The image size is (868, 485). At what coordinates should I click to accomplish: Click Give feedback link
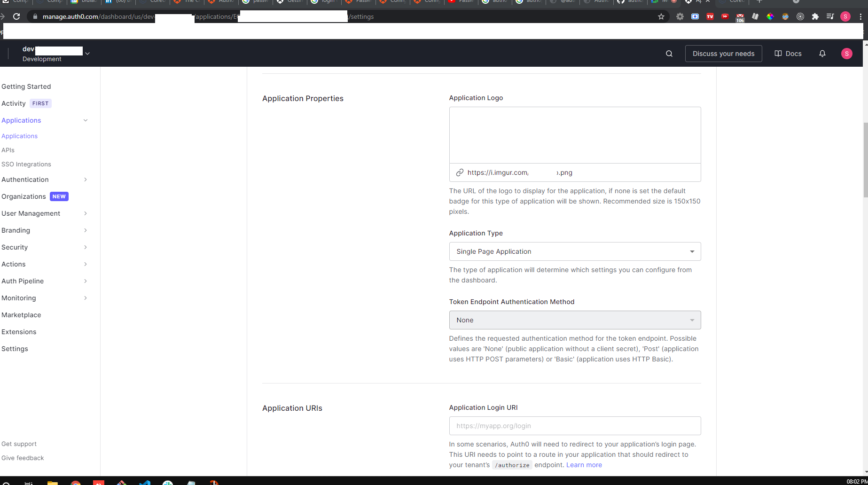coord(23,458)
